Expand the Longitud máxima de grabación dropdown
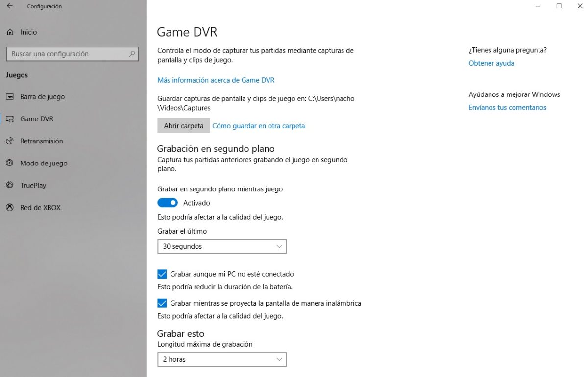This screenshot has height=377, width=588. coord(221,359)
